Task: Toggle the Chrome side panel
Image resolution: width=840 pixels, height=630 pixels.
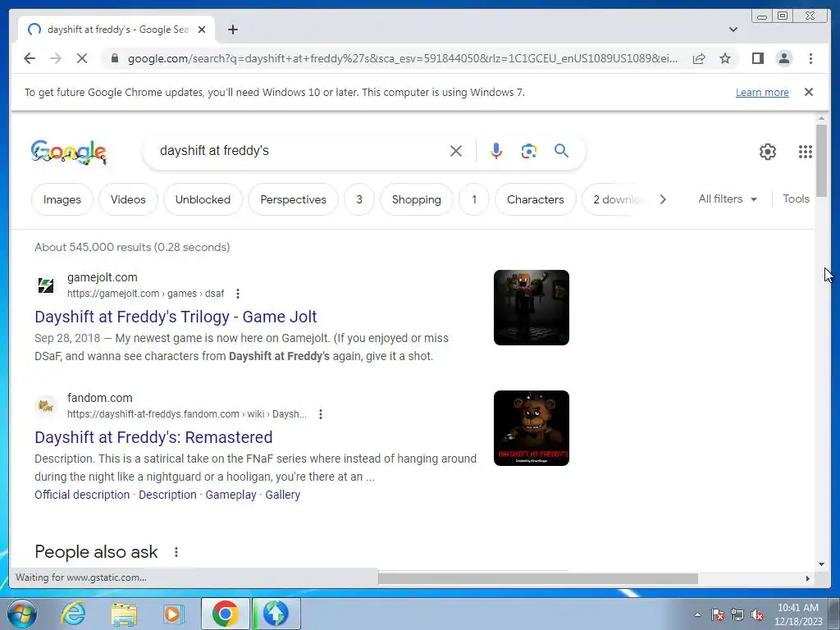Action: pos(757,58)
